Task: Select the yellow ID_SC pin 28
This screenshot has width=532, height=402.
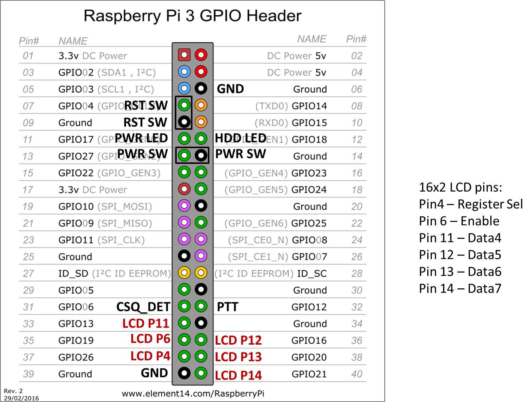Action: coord(201,273)
